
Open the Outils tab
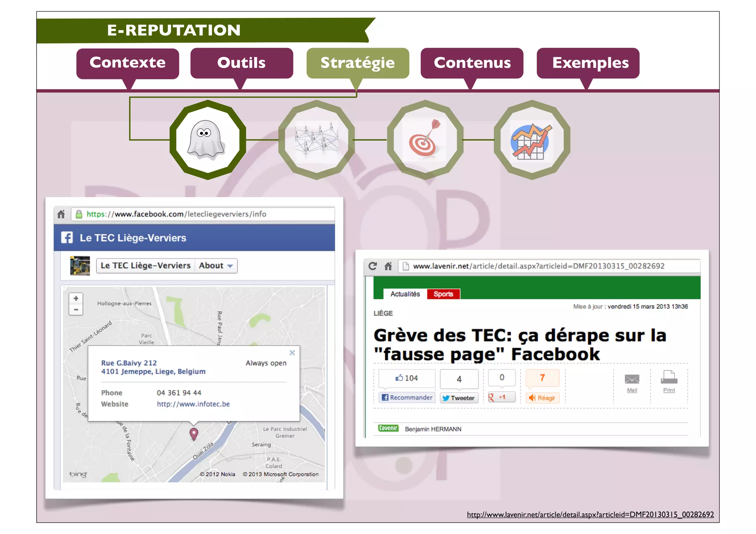click(x=242, y=63)
